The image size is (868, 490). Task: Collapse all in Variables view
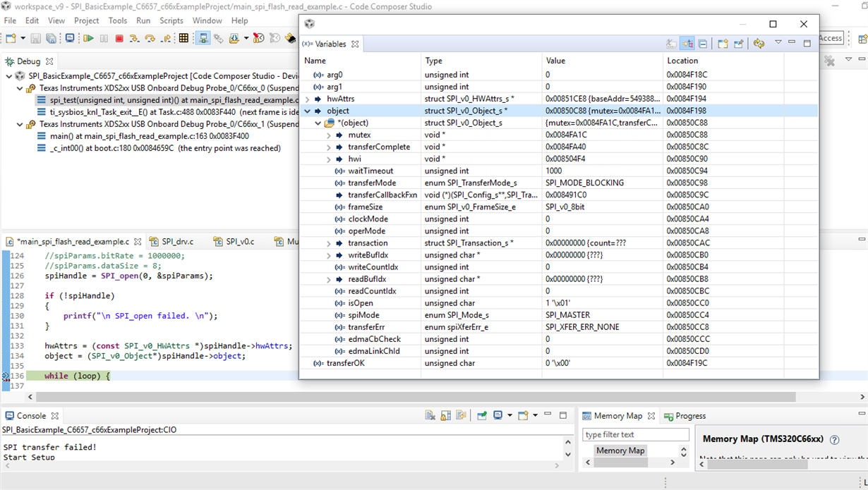[703, 44]
